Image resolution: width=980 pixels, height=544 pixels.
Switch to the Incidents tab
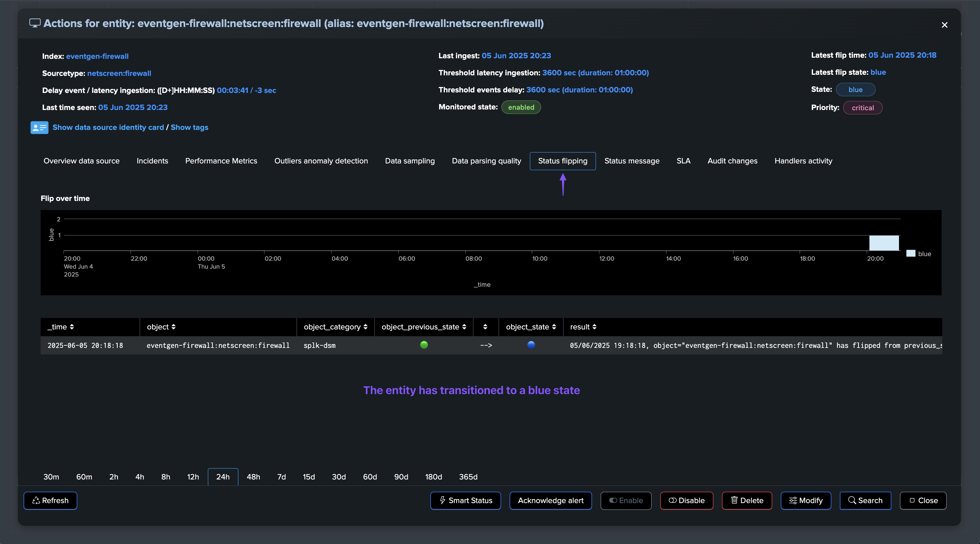152,161
